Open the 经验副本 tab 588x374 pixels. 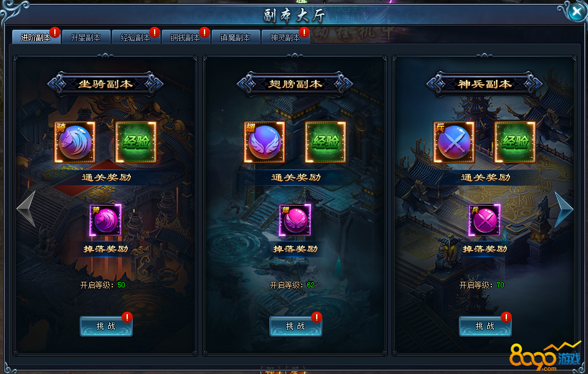[136, 37]
